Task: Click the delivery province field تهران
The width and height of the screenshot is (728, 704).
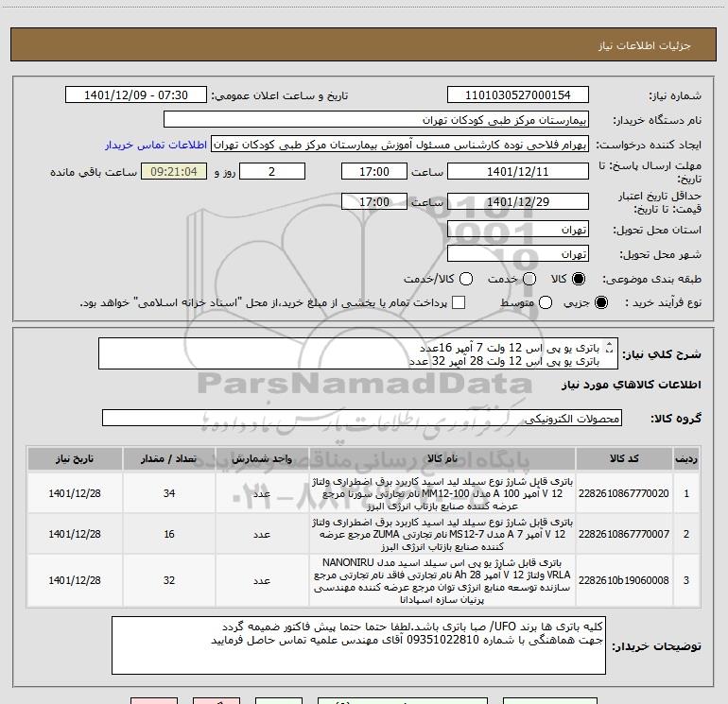Action: click(518, 230)
